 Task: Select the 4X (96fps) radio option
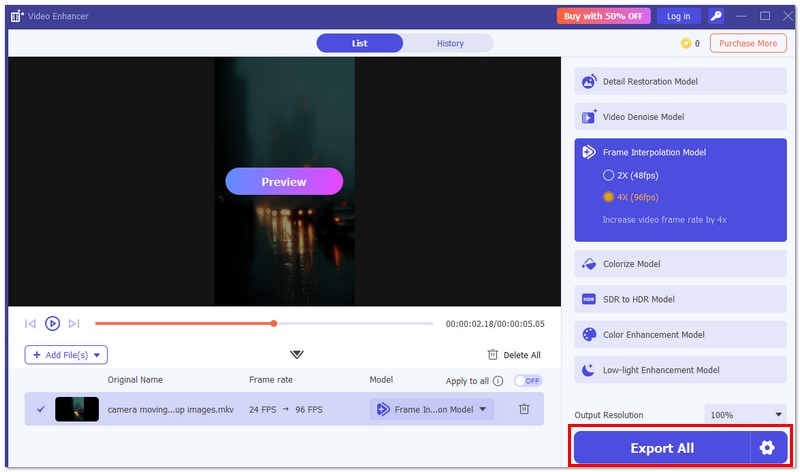tap(608, 197)
